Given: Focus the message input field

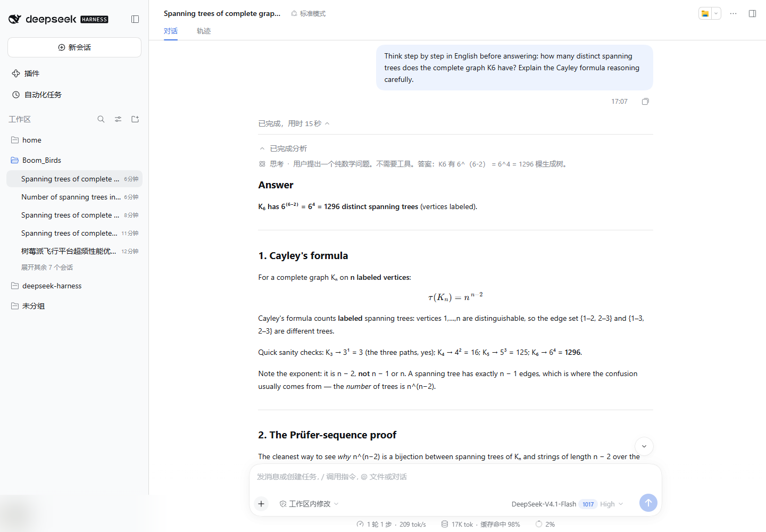Looking at the screenshot, I should 455,477.
